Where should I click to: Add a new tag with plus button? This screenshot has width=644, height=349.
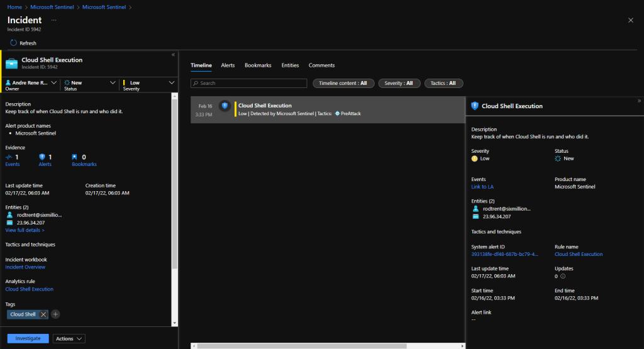pos(55,314)
